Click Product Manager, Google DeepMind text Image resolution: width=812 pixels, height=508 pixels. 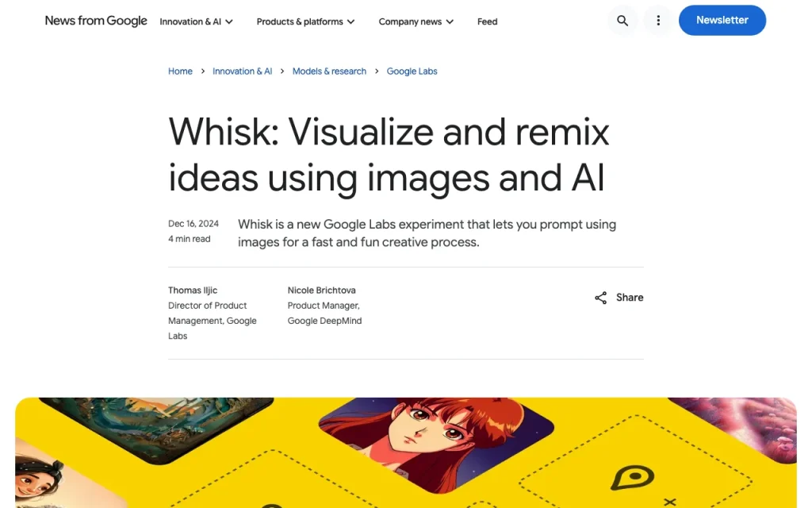(x=324, y=313)
